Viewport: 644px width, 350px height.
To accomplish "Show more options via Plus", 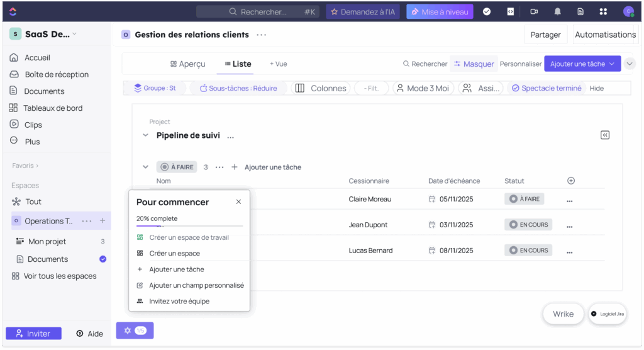I will 32,142.
